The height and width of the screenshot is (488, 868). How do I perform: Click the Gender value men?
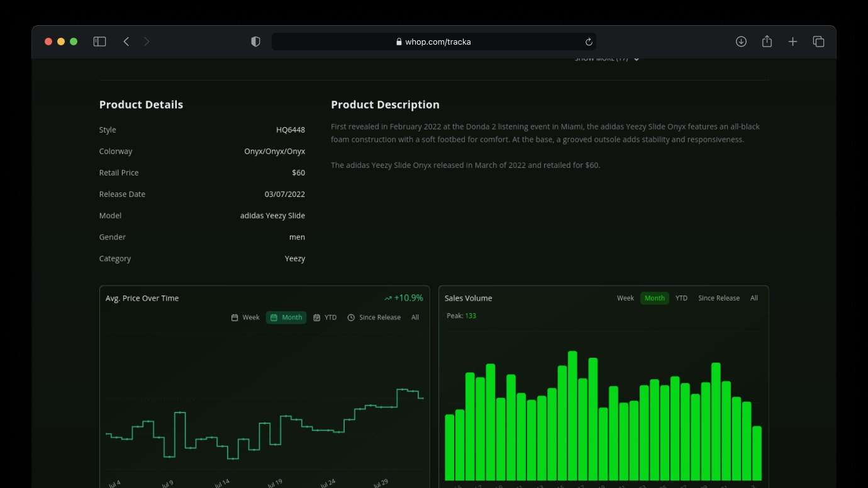tap(298, 237)
